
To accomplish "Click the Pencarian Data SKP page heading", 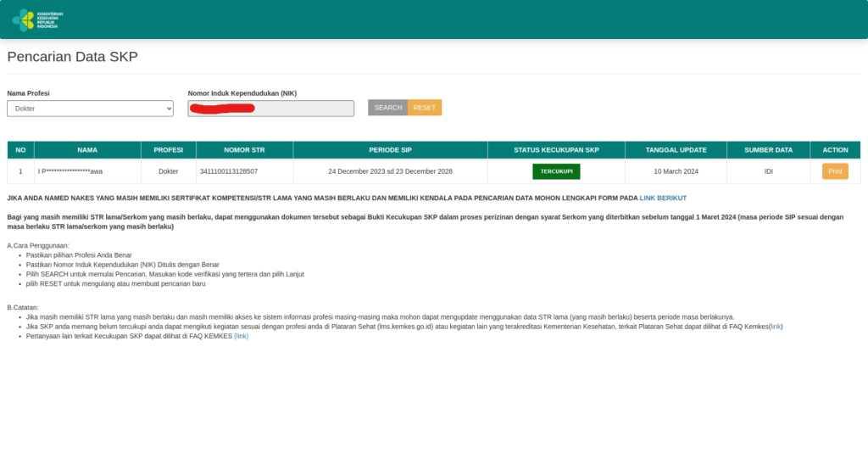I will click(72, 57).
